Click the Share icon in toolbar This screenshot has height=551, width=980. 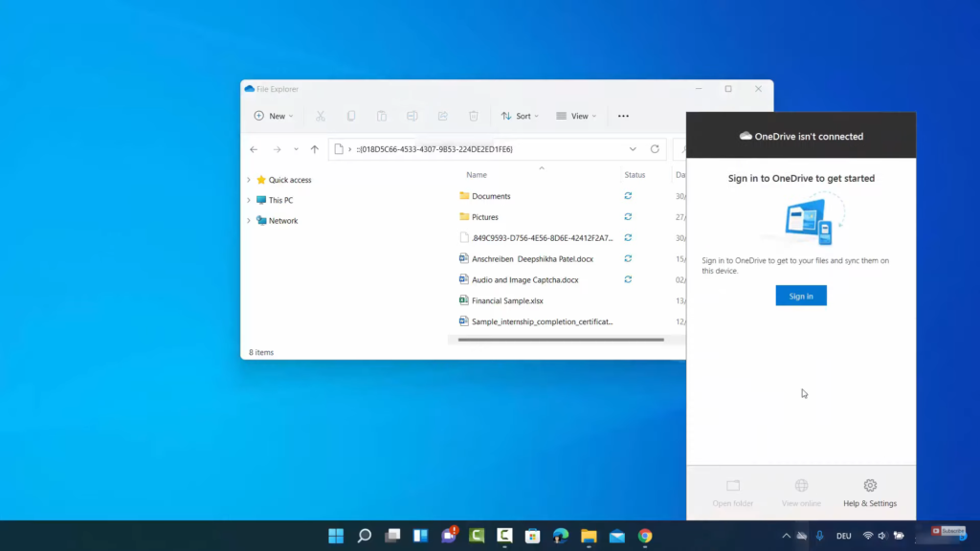(x=442, y=116)
